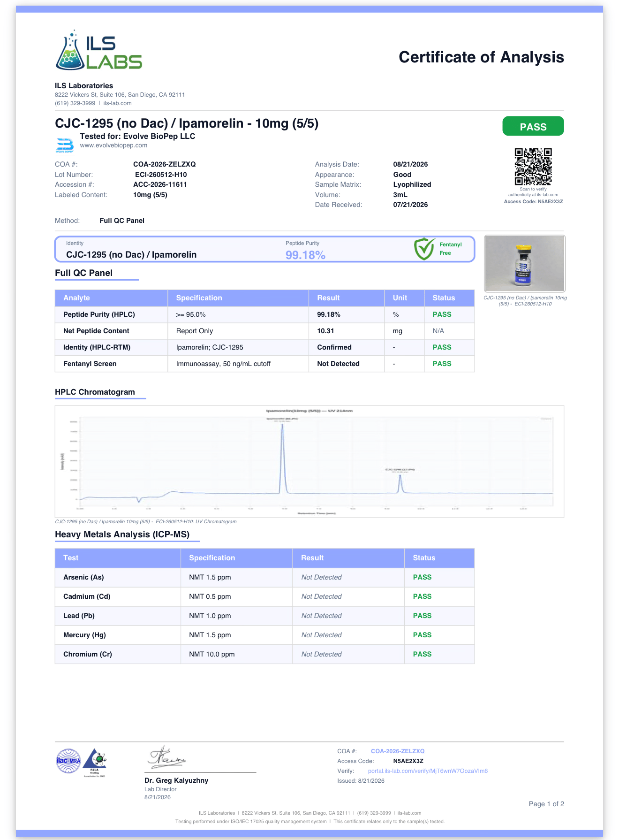Image resolution: width=619 pixels, height=840 pixels.
Task: Click the QR code for verification
Action: tap(533, 167)
